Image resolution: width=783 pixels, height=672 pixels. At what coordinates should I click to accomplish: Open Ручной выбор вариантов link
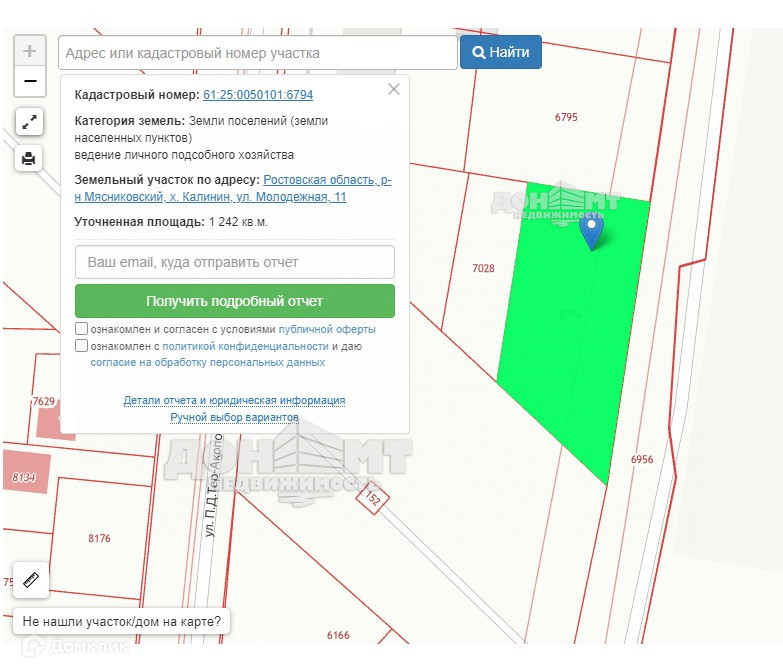234,417
